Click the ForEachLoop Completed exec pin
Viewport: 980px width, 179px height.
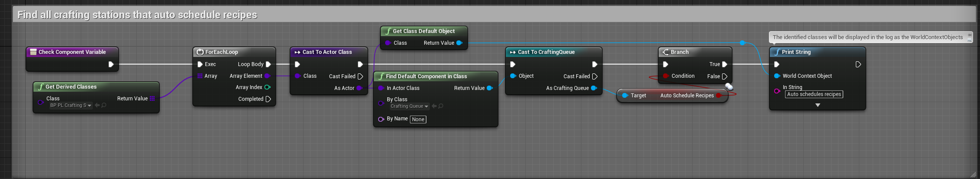pyautogui.click(x=268, y=99)
